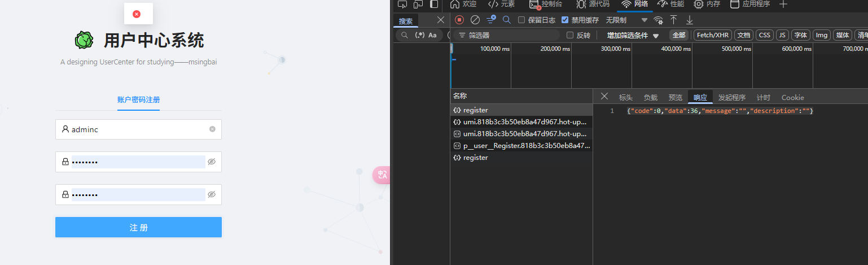Click the search magnifier in network toolbar
The image size is (868, 265).
(x=507, y=20)
